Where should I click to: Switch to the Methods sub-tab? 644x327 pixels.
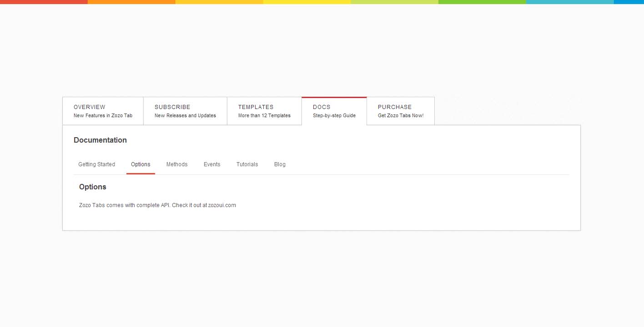[x=177, y=164]
